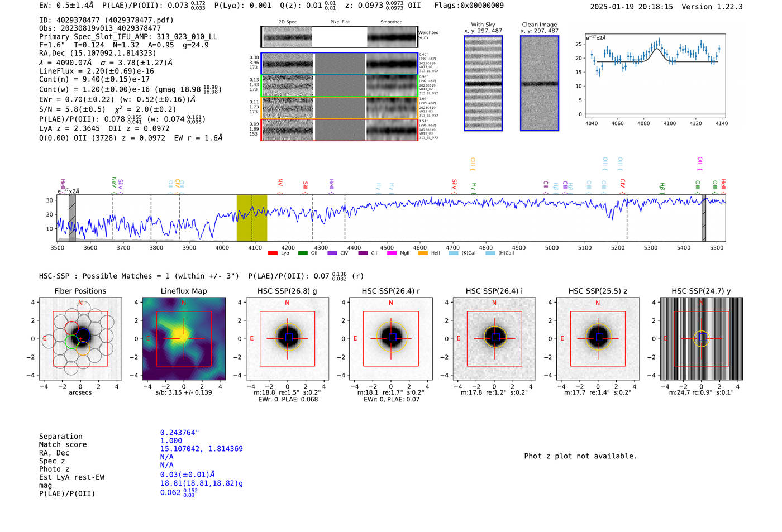
Task: Click the Pixel Flat column header
Action: click(340, 22)
